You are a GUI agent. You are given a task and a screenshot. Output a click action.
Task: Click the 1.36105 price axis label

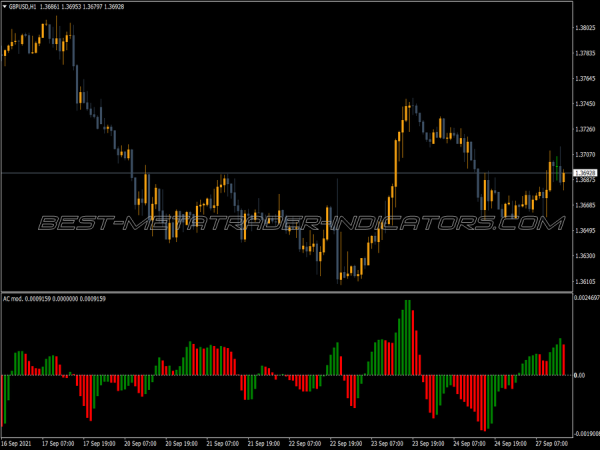[586, 282]
